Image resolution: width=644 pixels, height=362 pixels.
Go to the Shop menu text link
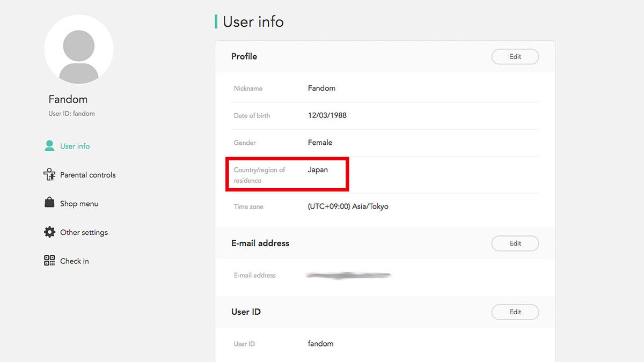79,204
